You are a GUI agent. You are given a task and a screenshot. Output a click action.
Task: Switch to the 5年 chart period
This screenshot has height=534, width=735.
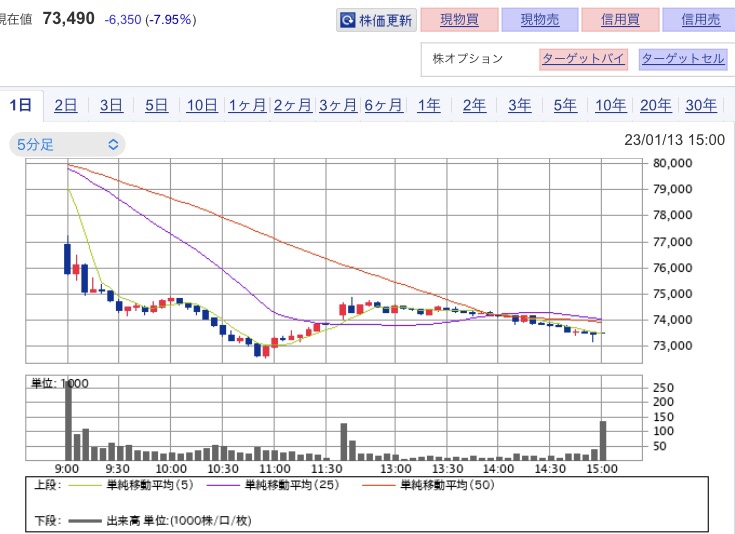pos(565,105)
